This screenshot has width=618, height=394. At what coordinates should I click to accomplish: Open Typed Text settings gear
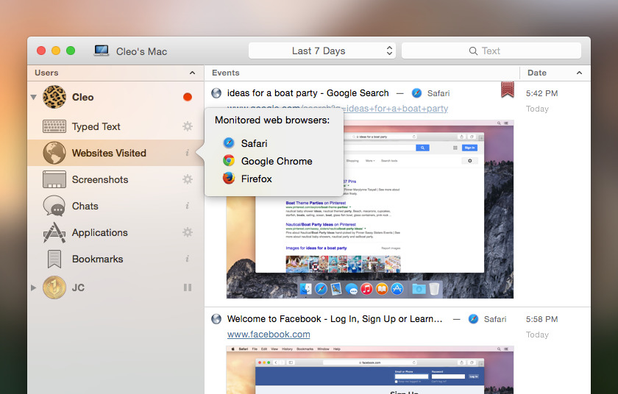[187, 126]
